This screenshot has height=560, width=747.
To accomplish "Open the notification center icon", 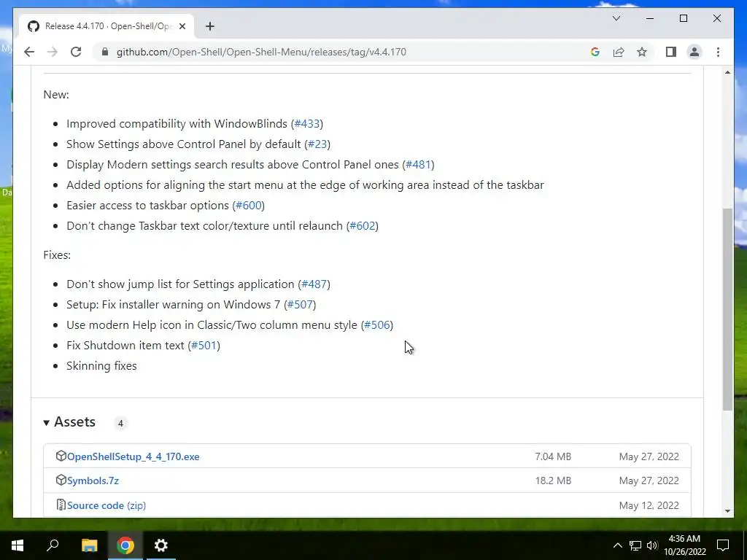I will (723, 545).
